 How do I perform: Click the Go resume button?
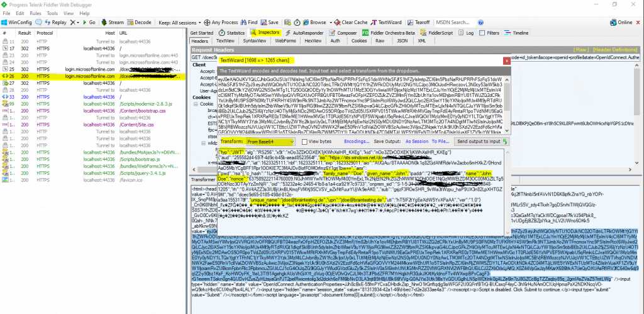(88, 22)
